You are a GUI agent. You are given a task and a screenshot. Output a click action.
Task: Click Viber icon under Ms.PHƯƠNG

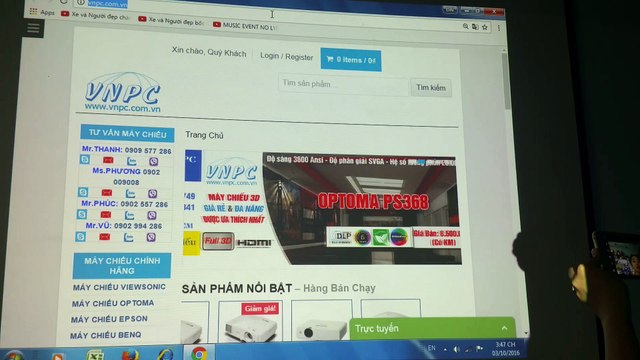[153, 194]
